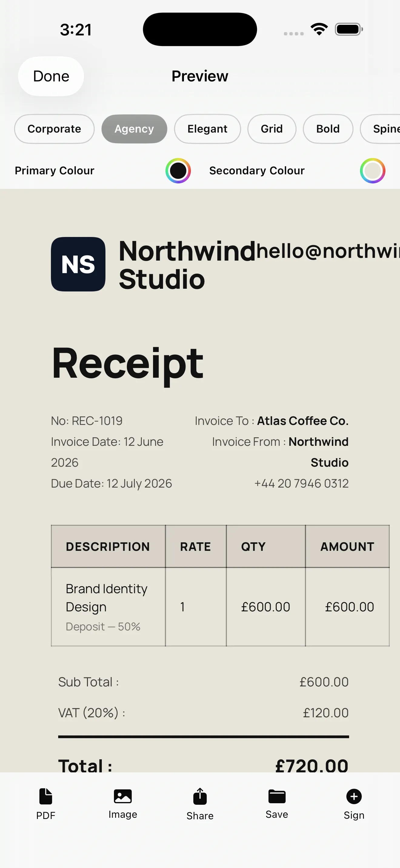Open the Share icon

[200, 796]
